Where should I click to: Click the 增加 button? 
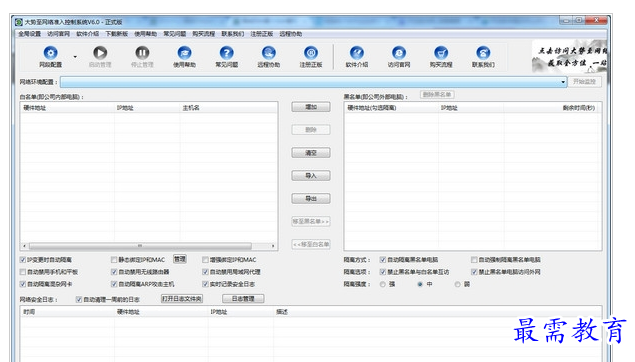(311, 107)
